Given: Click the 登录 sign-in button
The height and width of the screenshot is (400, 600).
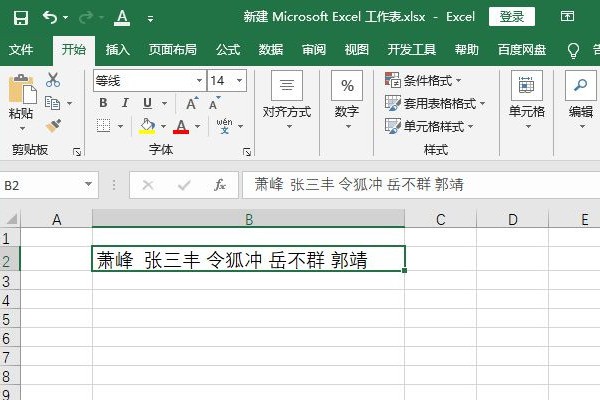Looking at the screenshot, I should 511,17.
